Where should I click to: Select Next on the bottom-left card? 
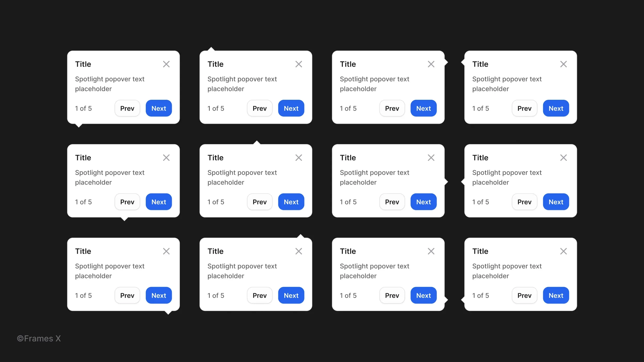159,295
